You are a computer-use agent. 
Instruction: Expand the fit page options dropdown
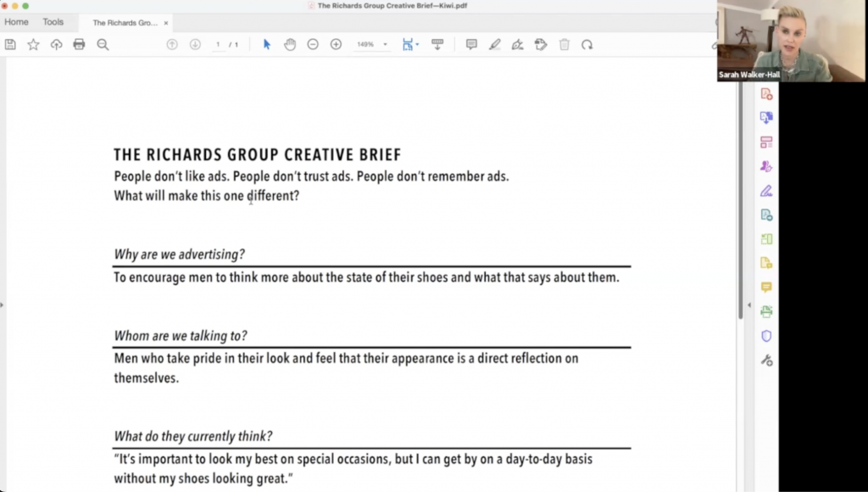417,44
